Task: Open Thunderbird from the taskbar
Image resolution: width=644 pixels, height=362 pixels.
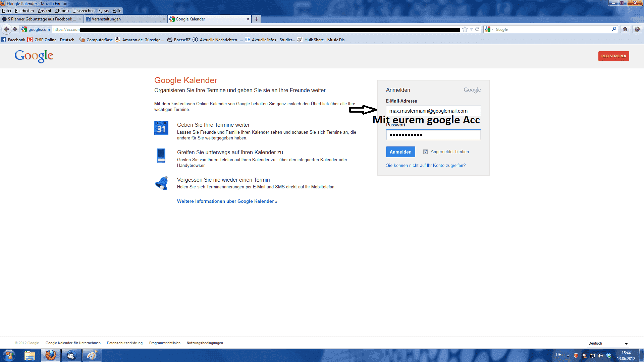Action: pos(71,356)
